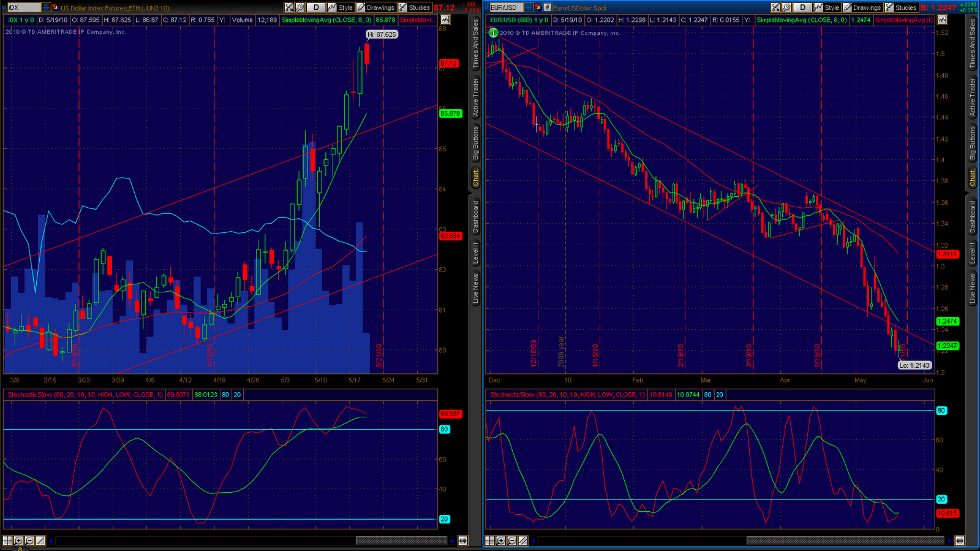The image size is (980, 551).
Task: Open the Level II side tab of the /DX panel
Action: coord(475,253)
